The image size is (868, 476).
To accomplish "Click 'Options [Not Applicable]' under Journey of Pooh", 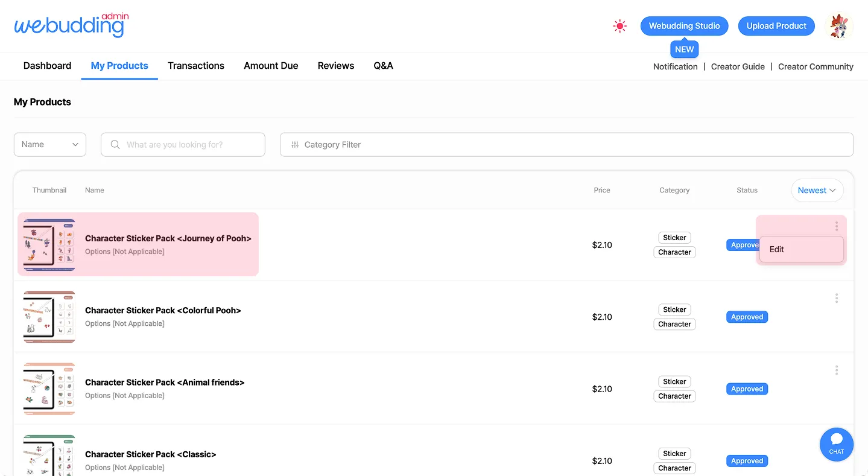I will (x=125, y=252).
